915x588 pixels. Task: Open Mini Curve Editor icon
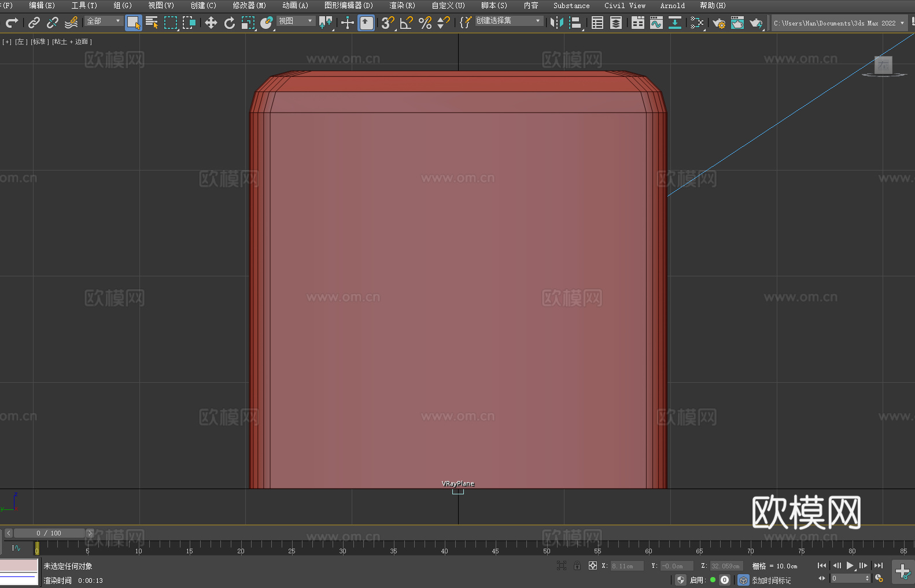(16, 548)
